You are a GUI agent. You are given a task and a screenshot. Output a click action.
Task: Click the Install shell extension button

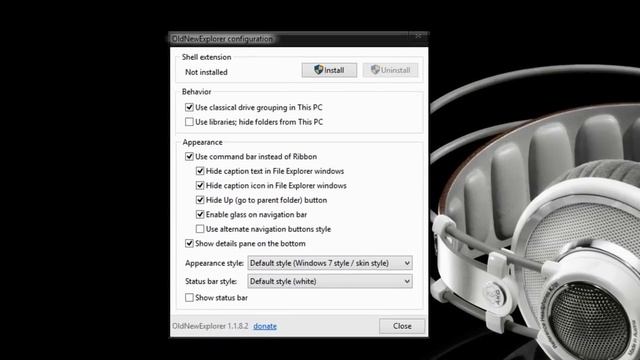[329, 70]
